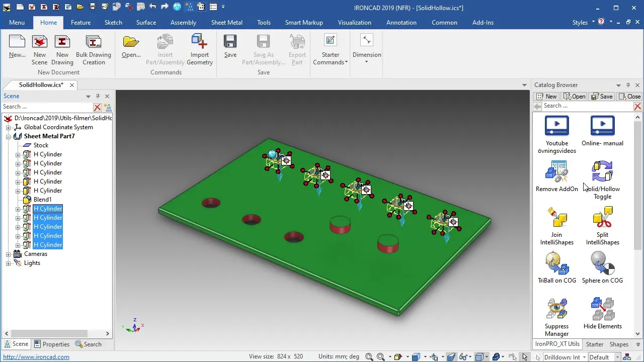Expand the Cameras tree node
644x362 pixels.
pos(9,254)
